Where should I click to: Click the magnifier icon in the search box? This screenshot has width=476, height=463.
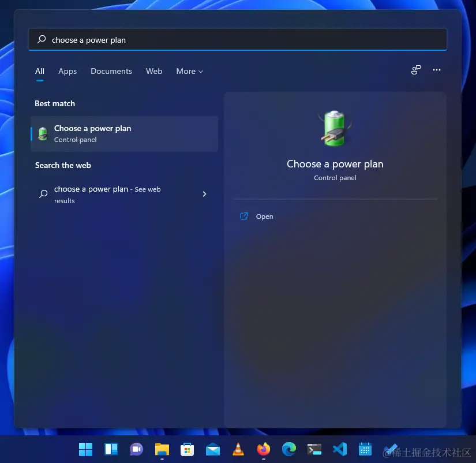42,39
